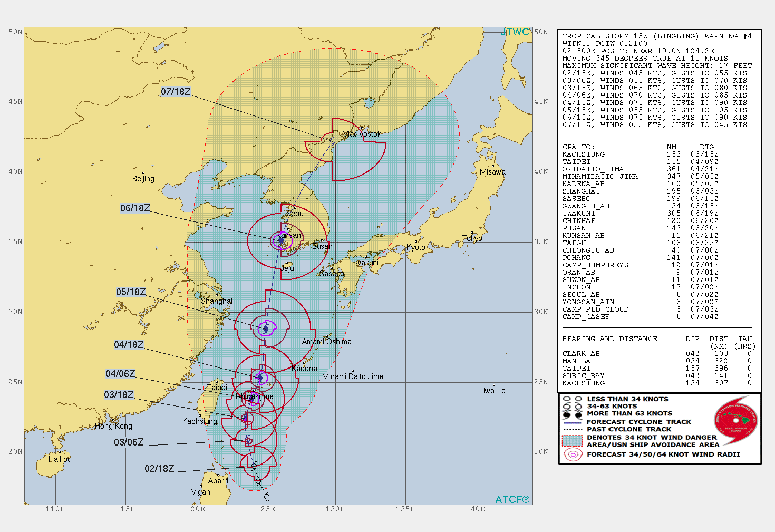This screenshot has width=775, height=532.
Task: Click the 'BEARING AND DISTANCE' section header
Action: (x=610, y=339)
